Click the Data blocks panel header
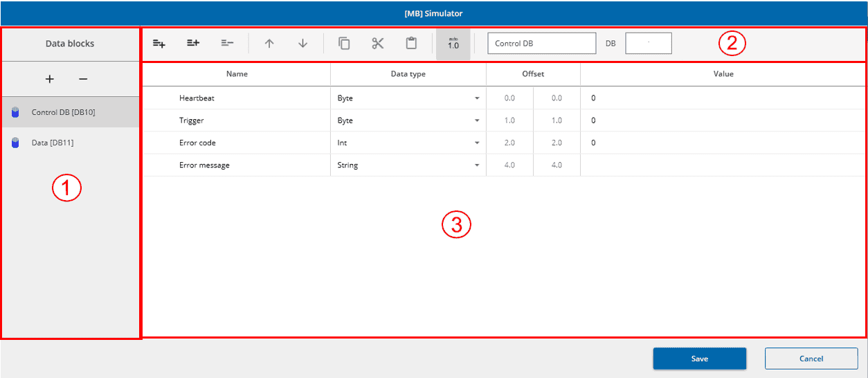868x378 pixels. pos(70,43)
